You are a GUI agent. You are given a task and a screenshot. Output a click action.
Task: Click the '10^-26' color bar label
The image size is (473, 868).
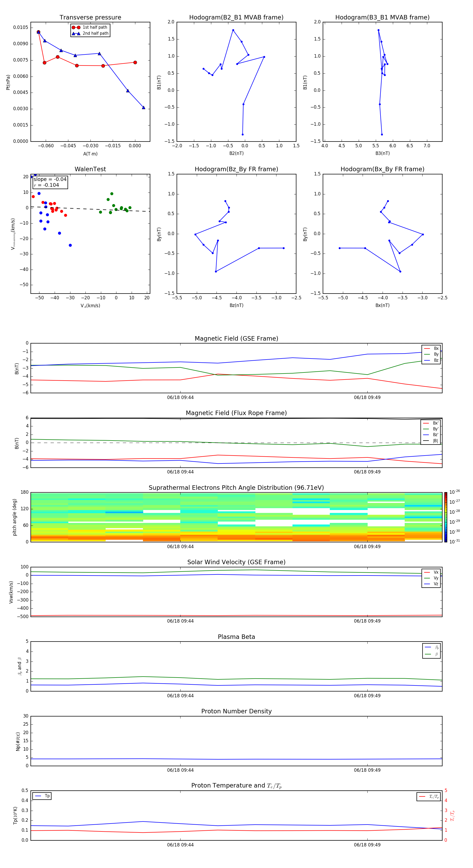click(x=455, y=492)
